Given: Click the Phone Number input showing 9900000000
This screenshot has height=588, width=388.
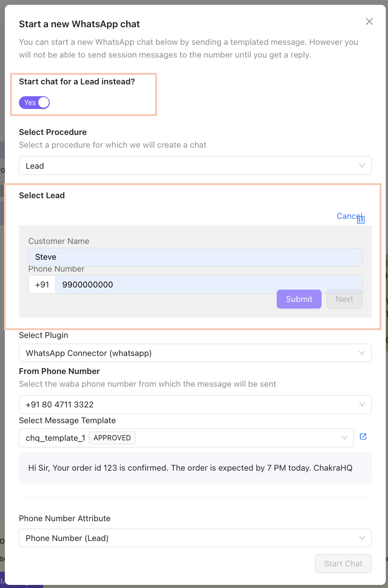Looking at the screenshot, I should coord(209,284).
